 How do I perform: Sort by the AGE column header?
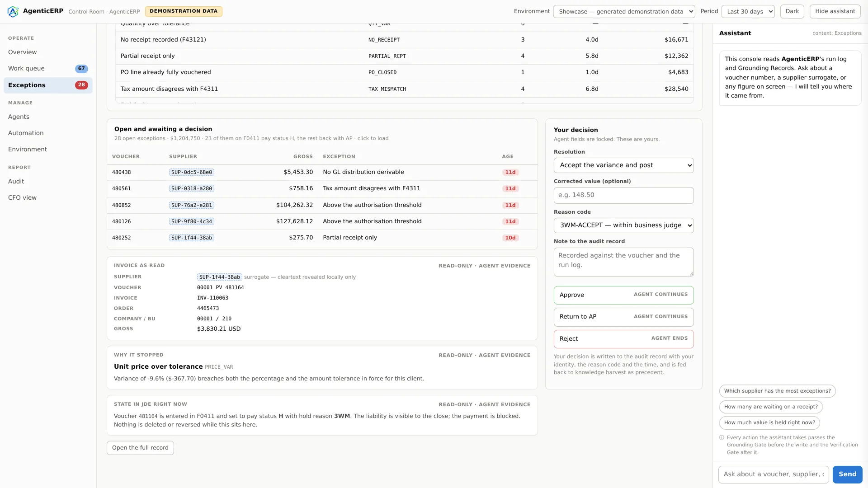tap(508, 157)
